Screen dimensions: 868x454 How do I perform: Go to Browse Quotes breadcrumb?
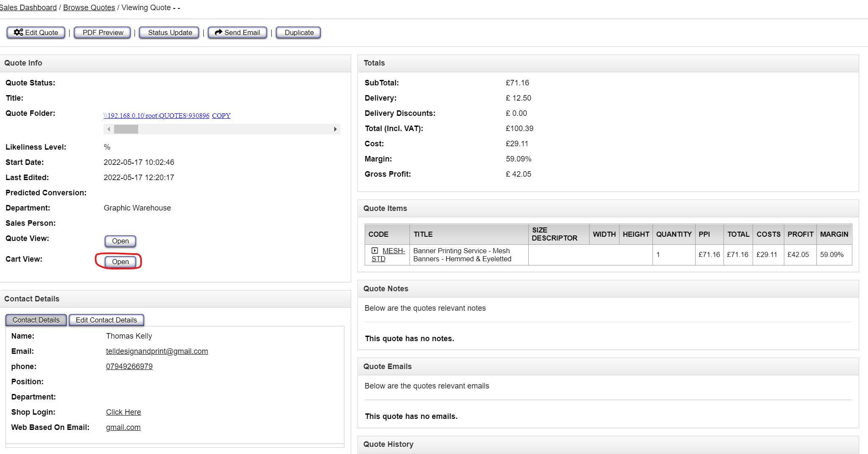click(x=89, y=8)
